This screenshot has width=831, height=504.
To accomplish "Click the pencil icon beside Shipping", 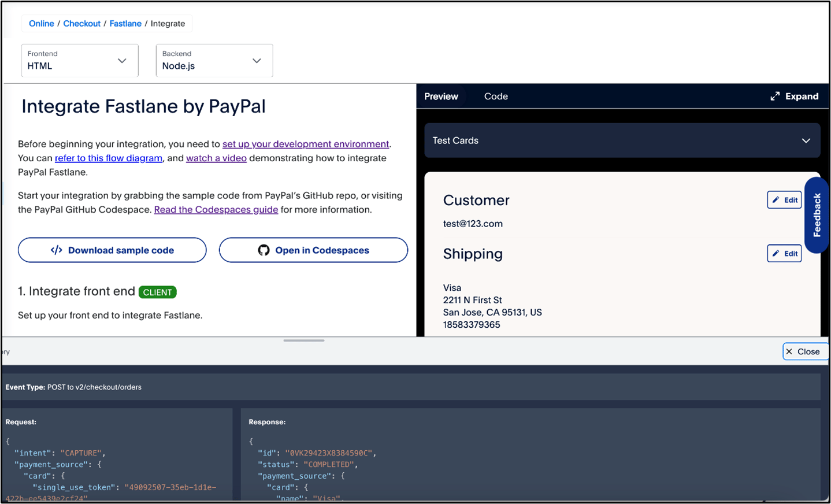I will coord(776,253).
